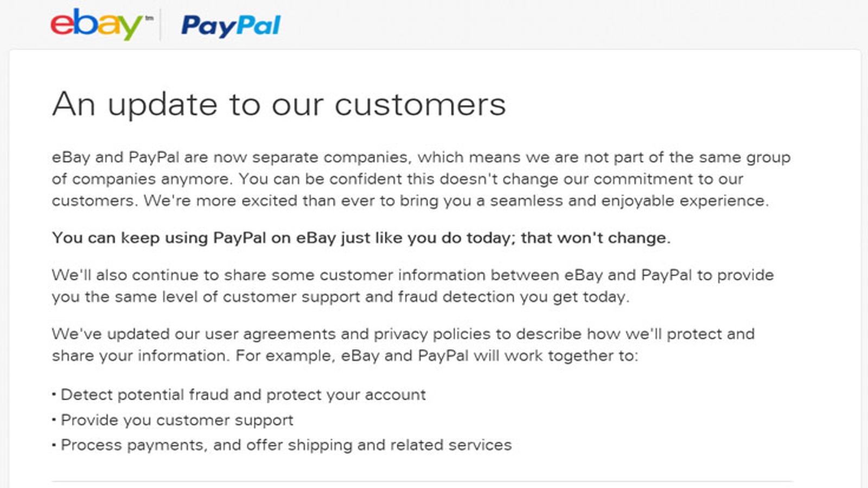Click the line 'We'll also continue to share'
This screenshot has width=868, height=488.
coord(413,275)
